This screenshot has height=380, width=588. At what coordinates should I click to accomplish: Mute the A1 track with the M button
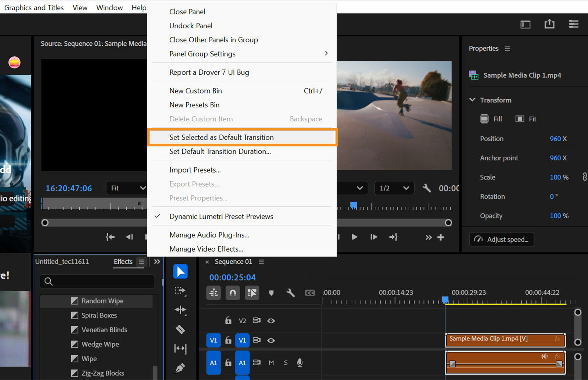pos(271,363)
